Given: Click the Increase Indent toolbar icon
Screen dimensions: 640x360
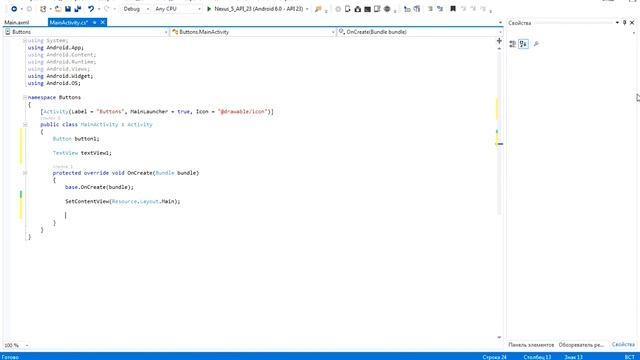Looking at the screenshot, I should click(x=417, y=9).
